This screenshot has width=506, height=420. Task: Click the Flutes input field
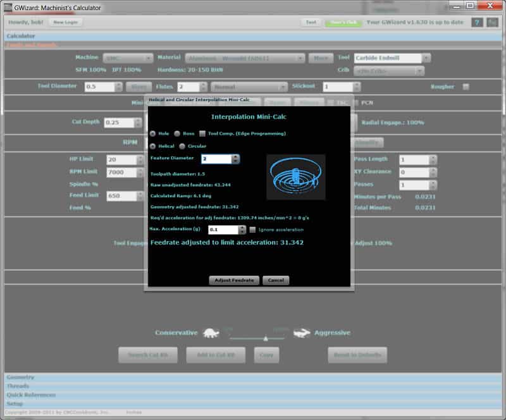pos(188,87)
